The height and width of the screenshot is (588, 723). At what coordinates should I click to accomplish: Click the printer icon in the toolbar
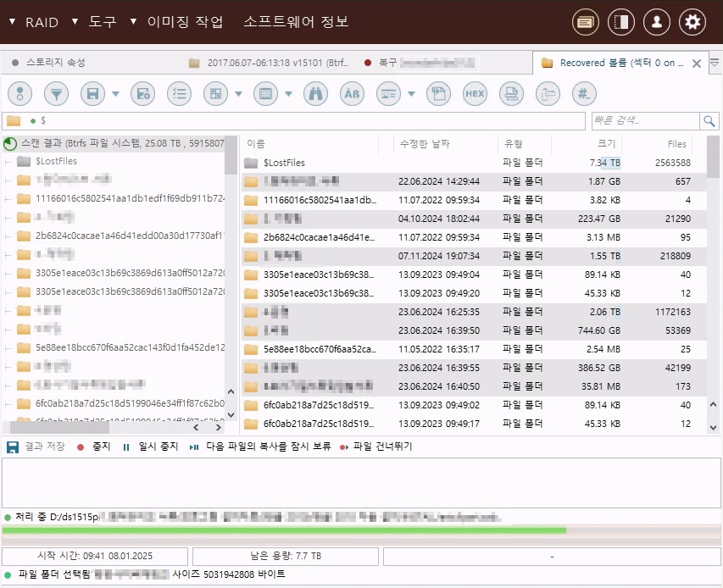pos(511,94)
